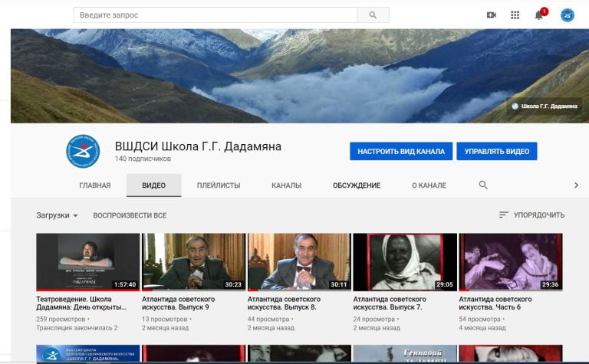Open the Выпуск 7 video thumbnail
The height and width of the screenshot is (364, 589).
click(405, 262)
